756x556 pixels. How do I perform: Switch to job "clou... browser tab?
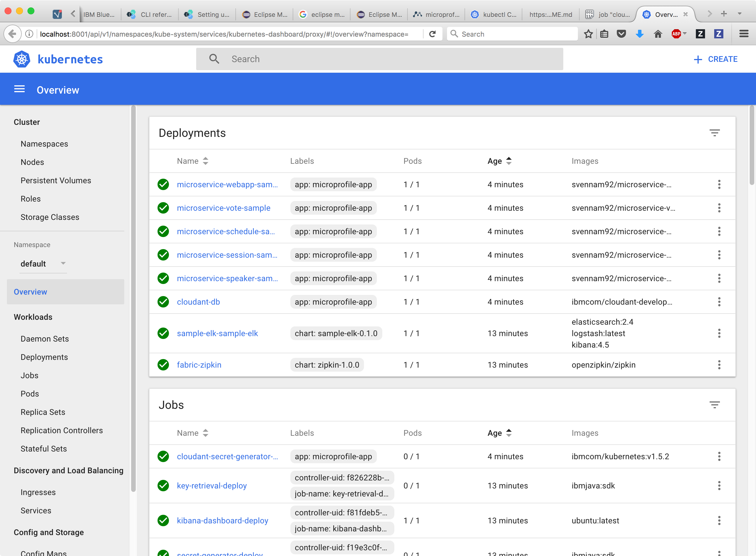click(608, 15)
